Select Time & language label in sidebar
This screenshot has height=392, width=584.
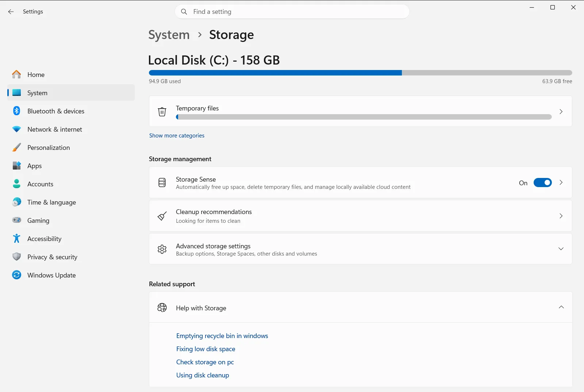[x=51, y=202]
